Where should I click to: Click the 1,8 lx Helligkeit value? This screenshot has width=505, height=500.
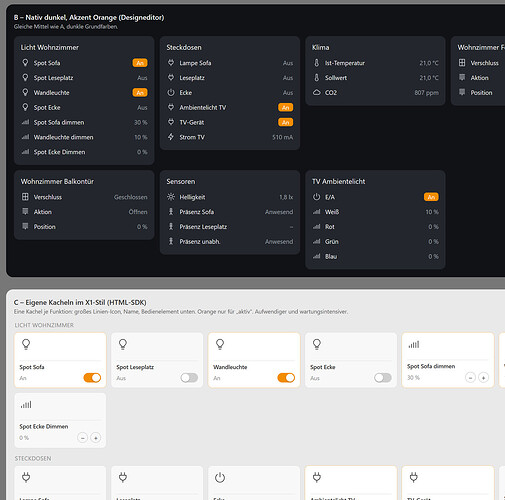tap(286, 197)
